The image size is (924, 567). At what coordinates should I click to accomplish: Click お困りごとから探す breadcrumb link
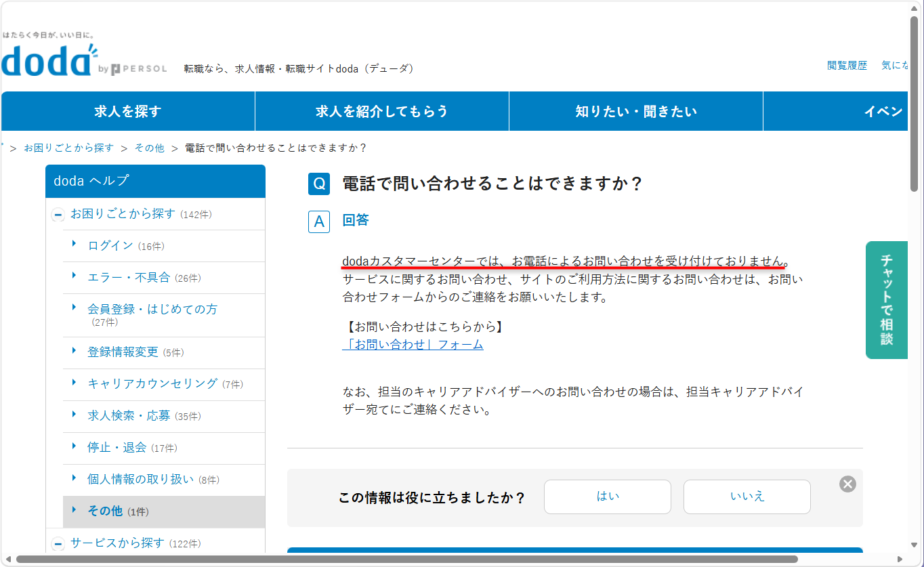69,148
